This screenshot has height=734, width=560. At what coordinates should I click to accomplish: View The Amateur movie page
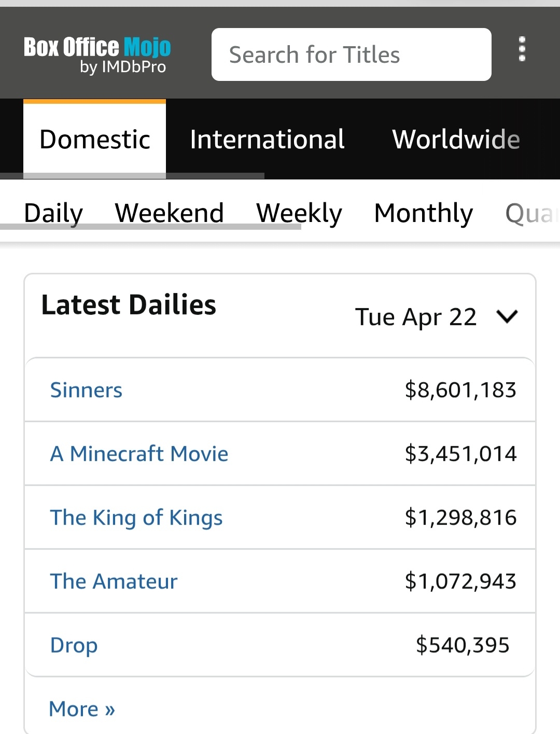click(114, 581)
